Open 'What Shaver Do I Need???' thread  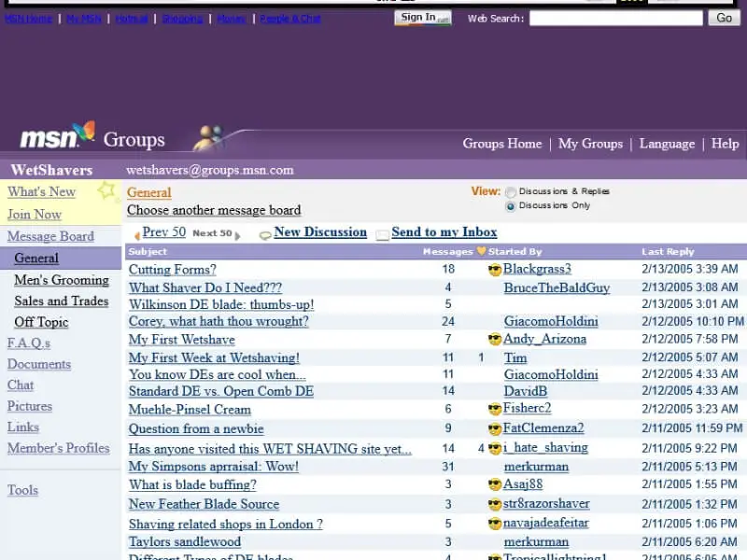pos(205,287)
